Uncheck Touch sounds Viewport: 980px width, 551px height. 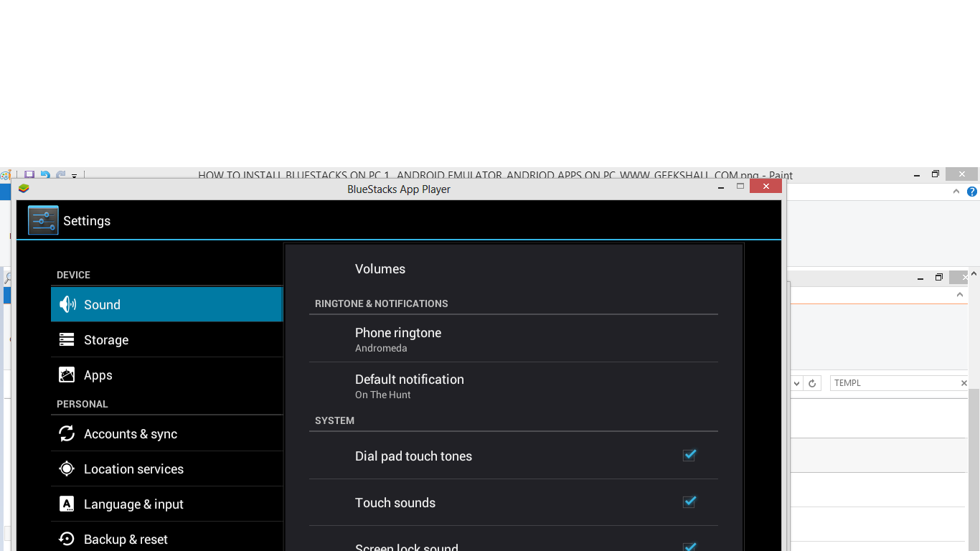point(689,501)
